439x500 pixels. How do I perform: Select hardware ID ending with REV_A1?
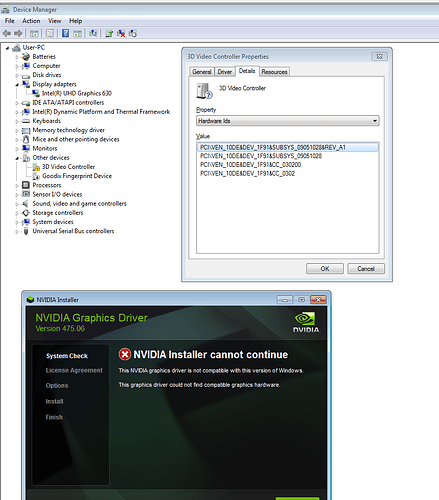point(288,147)
